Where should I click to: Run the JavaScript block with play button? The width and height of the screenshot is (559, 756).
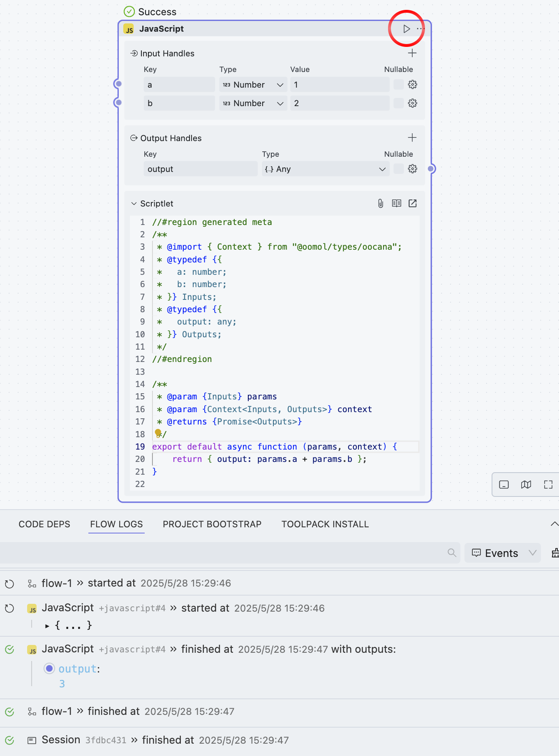pyautogui.click(x=406, y=29)
